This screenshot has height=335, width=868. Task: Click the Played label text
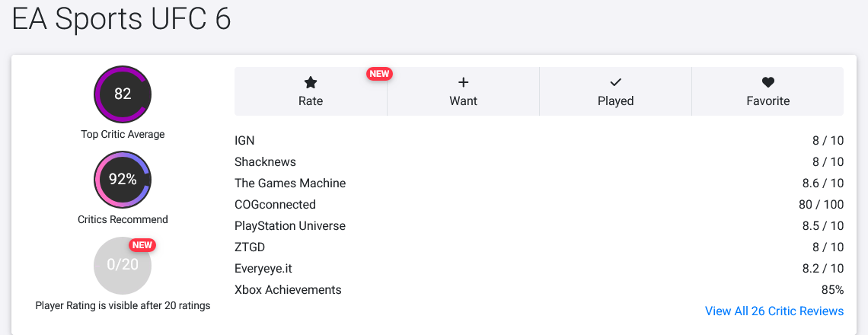point(615,100)
